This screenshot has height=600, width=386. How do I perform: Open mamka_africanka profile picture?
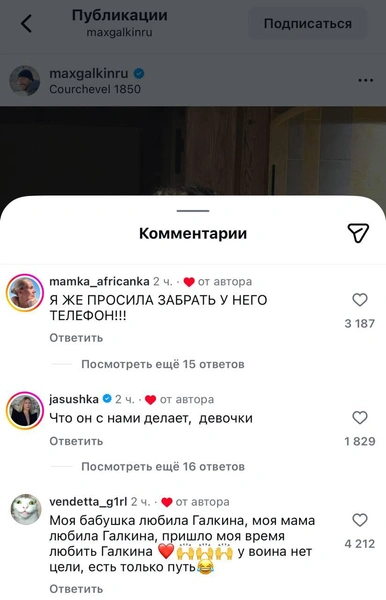coord(25,293)
